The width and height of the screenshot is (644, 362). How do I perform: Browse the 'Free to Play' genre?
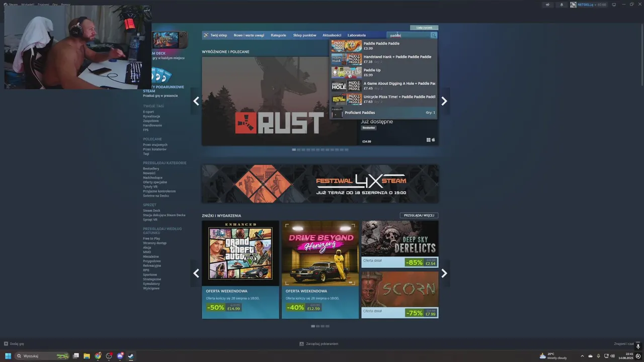tap(151, 238)
